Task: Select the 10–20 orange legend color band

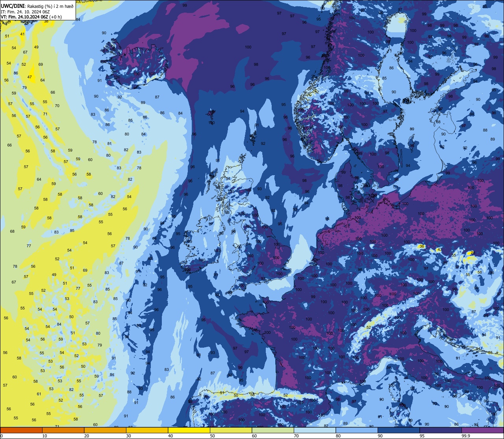Action: coord(63,430)
